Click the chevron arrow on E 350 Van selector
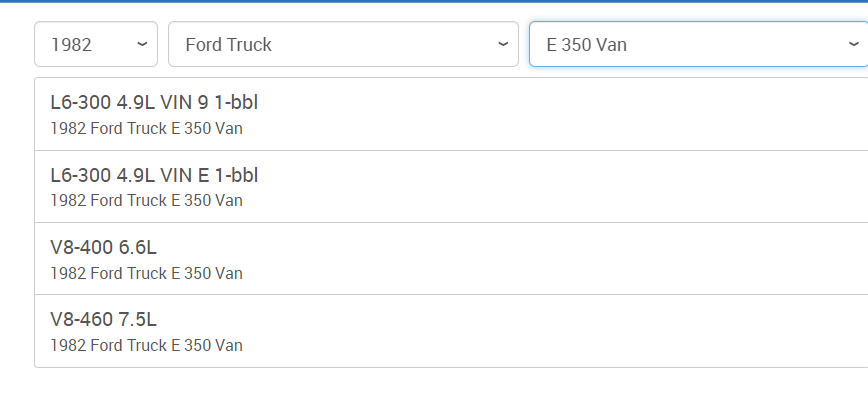The image size is (868, 419). [853, 45]
